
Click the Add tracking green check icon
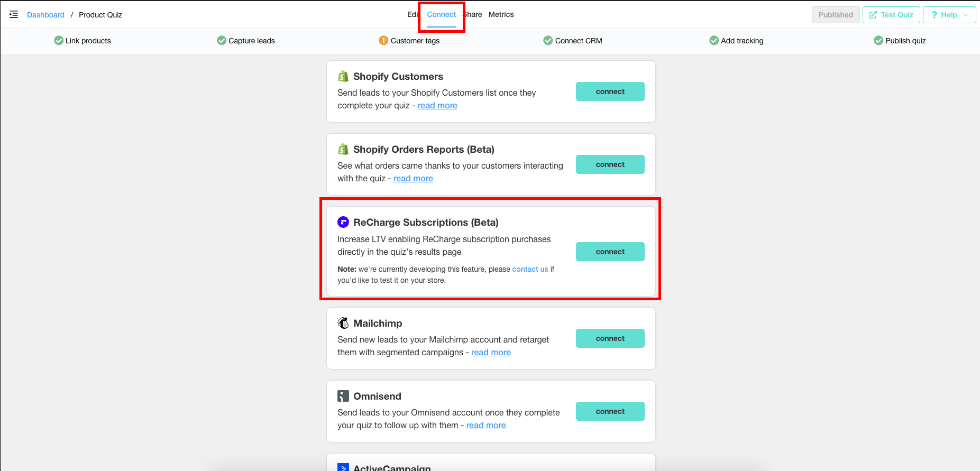714,41
